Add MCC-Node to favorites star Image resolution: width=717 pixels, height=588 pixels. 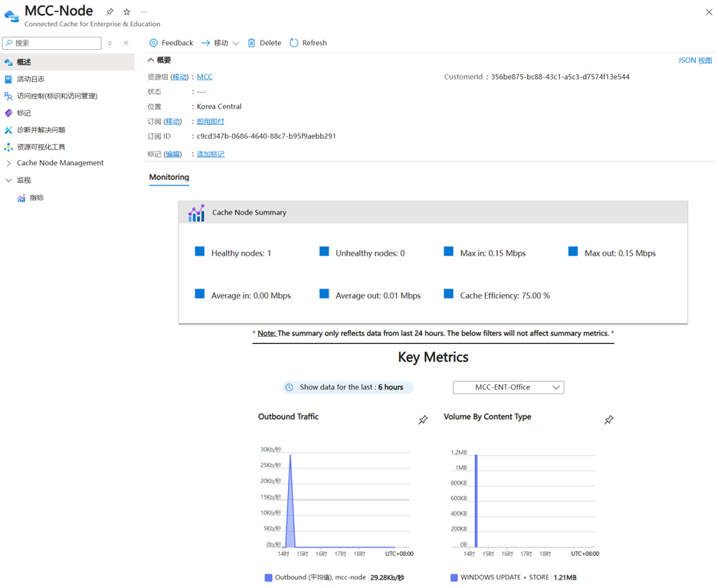point(126,12)
